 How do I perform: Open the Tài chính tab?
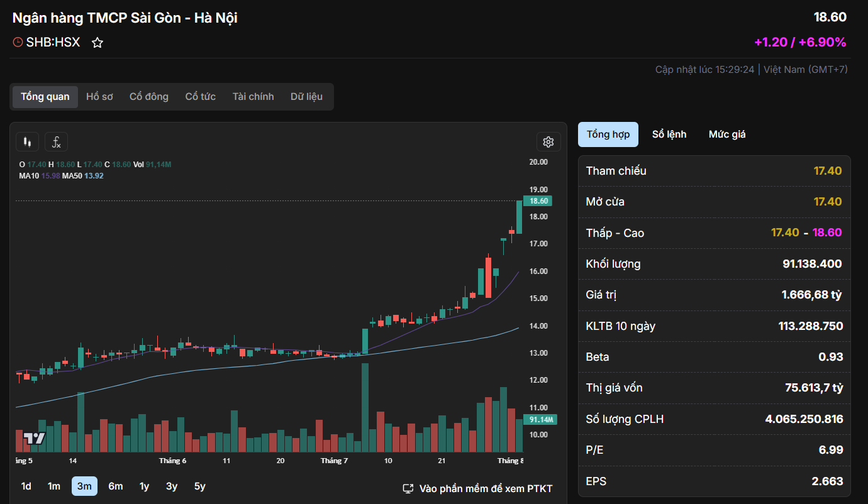(x=253, y=97)
